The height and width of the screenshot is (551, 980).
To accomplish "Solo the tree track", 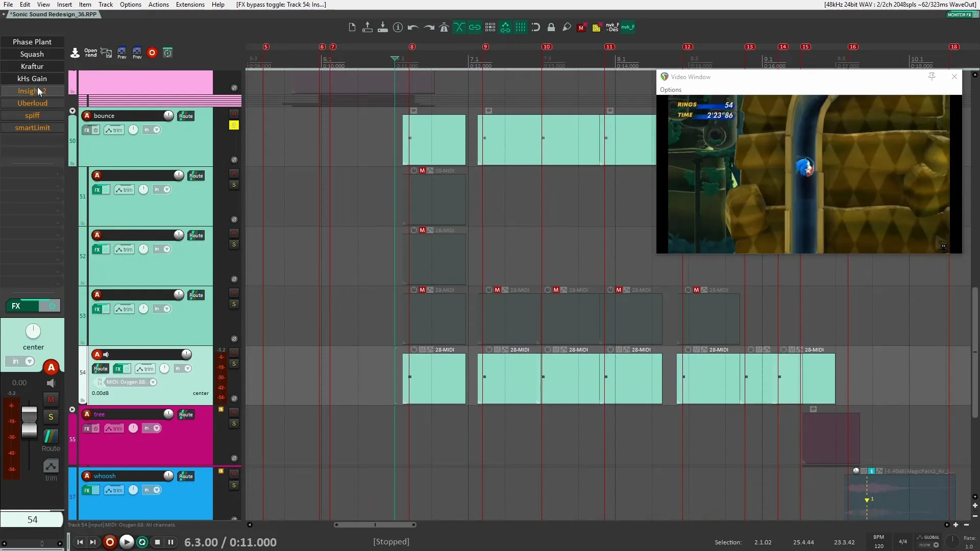I will 234,423.
